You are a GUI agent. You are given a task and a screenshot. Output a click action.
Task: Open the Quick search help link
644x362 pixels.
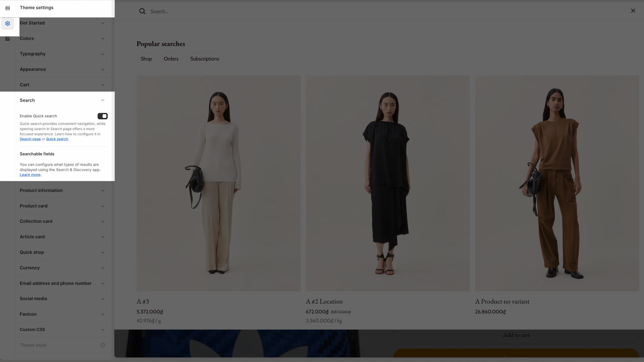tap(57, 139)
